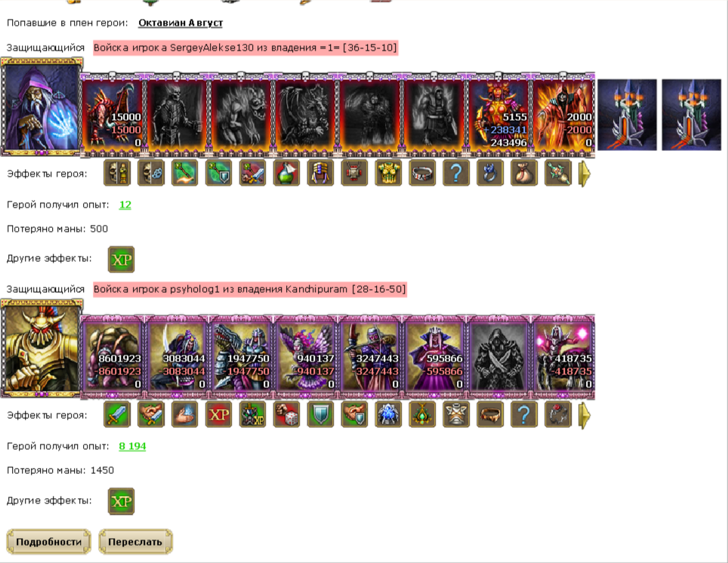
Task: Click the golden armor effect icon
Action: [388, 173]
